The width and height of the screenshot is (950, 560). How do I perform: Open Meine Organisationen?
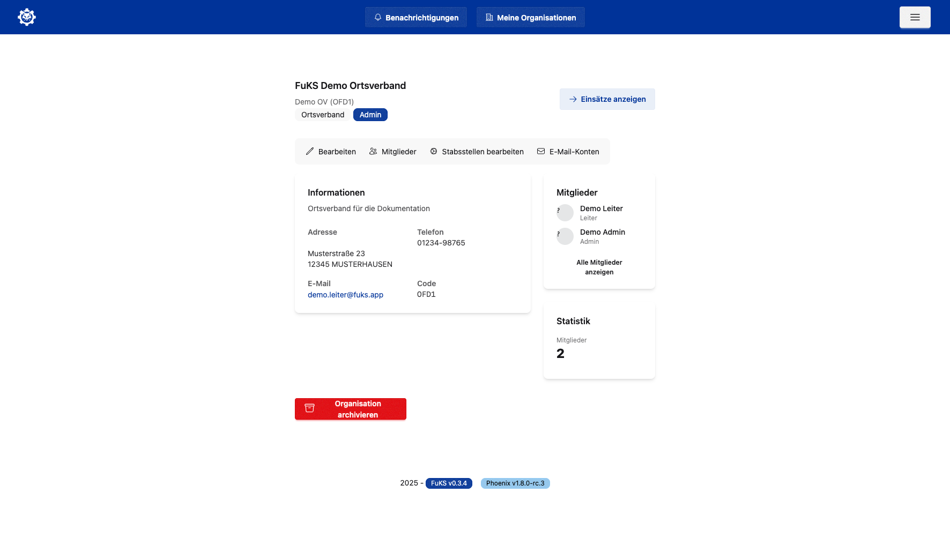coord(531,17)
